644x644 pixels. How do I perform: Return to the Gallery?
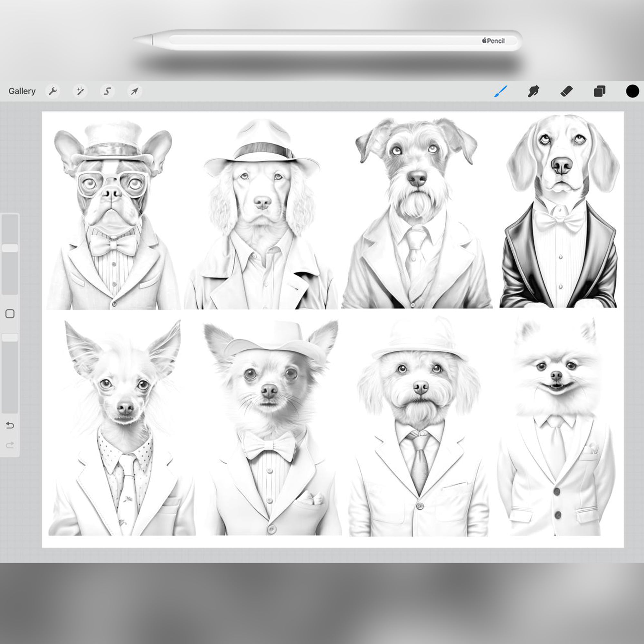click(22, 91)
